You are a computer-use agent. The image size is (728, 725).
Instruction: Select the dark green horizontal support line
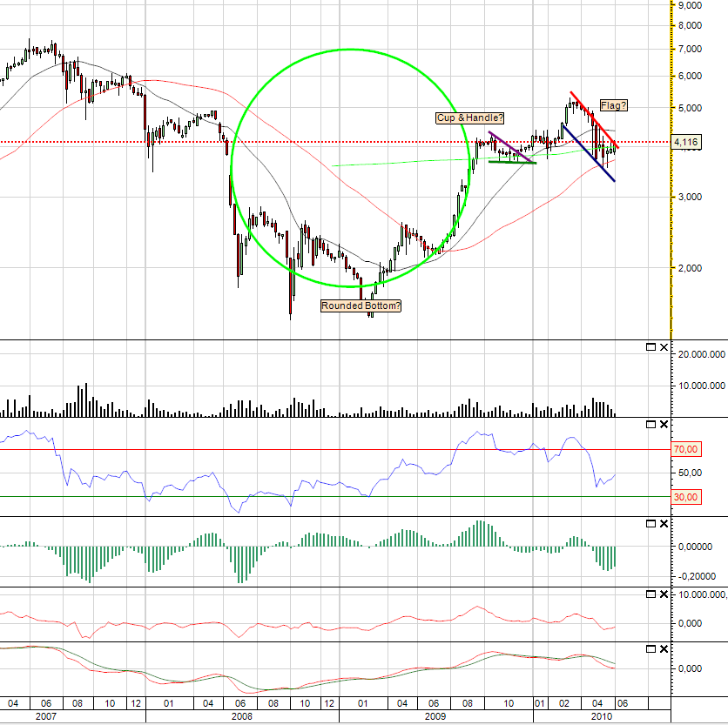click(513, 162)
